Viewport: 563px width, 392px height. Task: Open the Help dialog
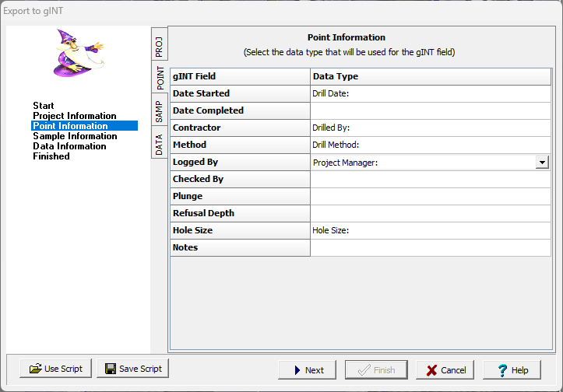512,370
